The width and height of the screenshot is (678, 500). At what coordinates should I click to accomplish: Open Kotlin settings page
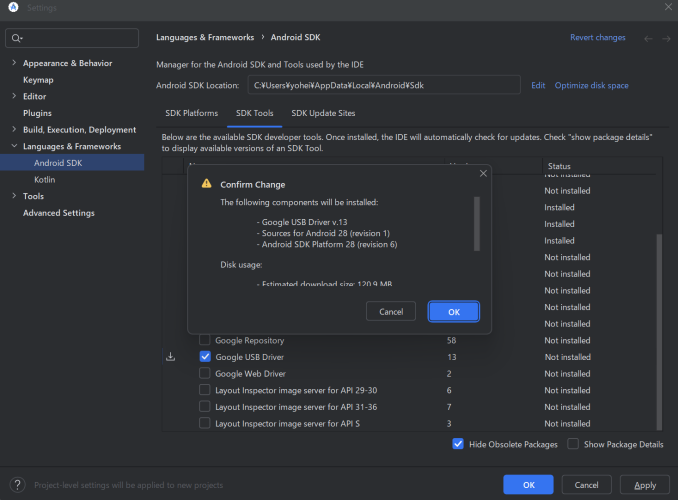(x=45, y=179)
